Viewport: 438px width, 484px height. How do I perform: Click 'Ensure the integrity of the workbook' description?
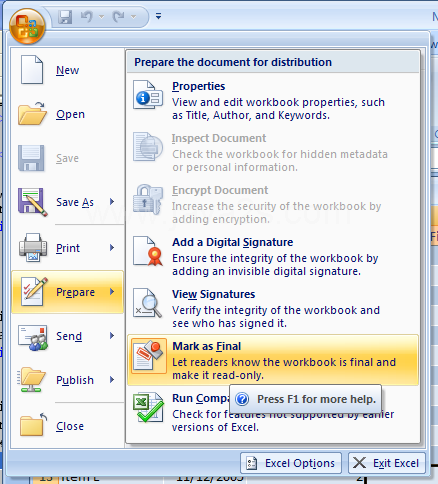[275, 265]
